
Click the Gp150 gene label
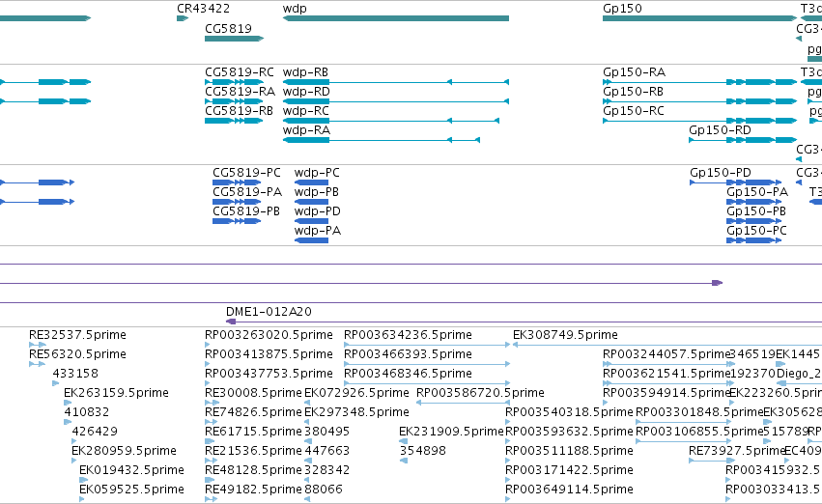pyautogui.click(x=622, y=9)
